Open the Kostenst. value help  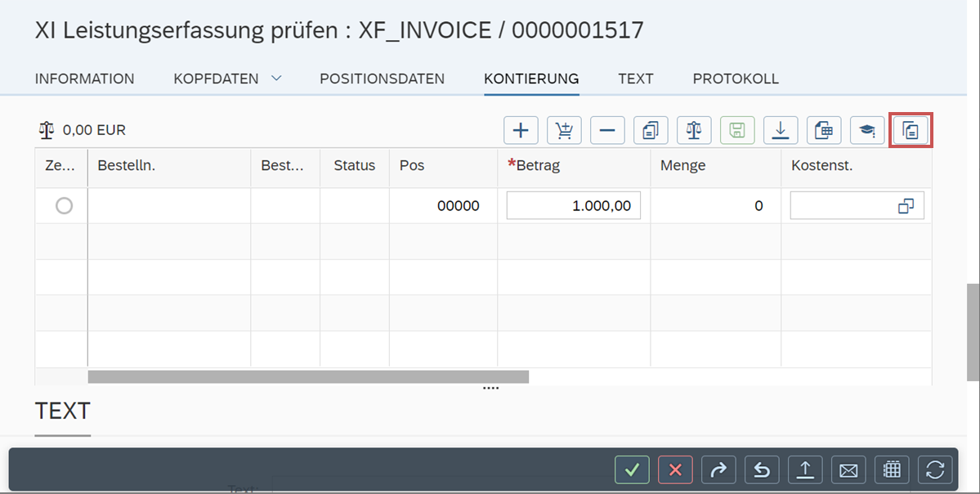click(906, 205)
